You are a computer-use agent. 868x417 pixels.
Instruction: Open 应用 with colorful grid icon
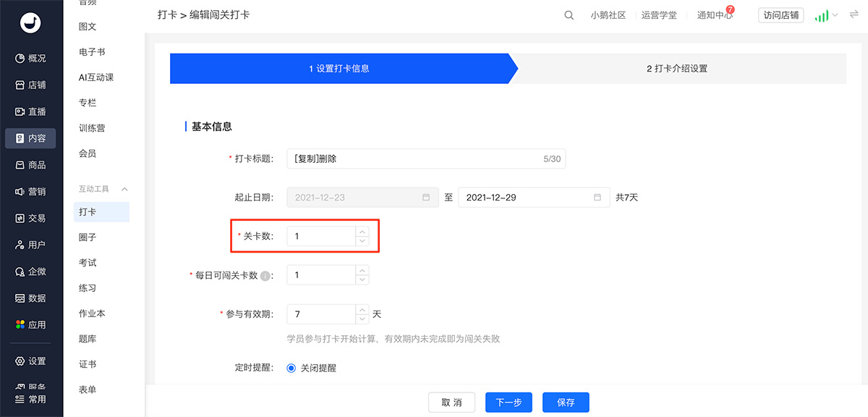[31, 325]
